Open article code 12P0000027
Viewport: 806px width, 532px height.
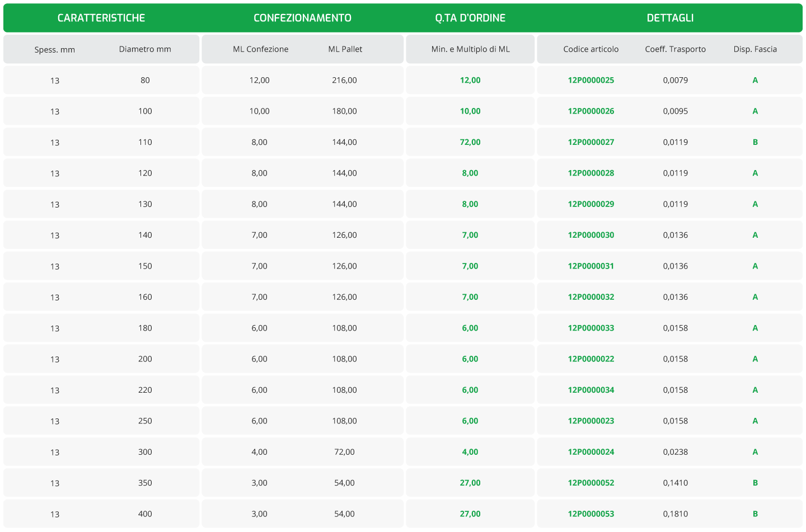tap(591, 142)
